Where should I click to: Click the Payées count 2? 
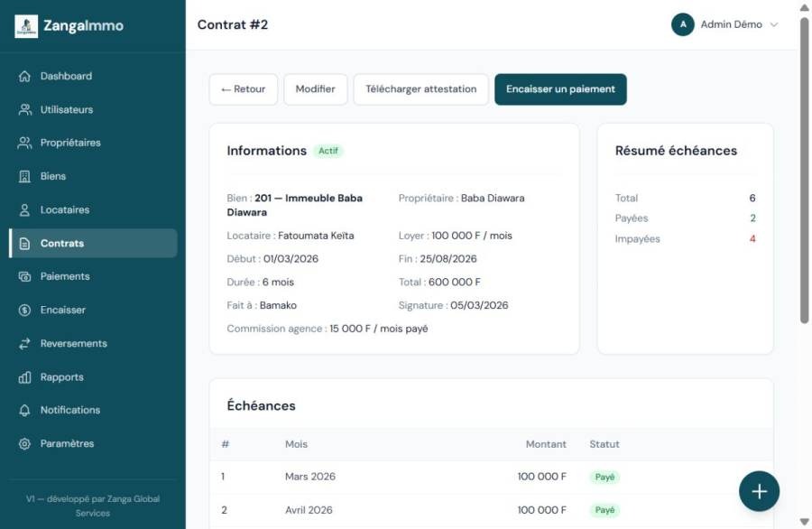[752, 218]
